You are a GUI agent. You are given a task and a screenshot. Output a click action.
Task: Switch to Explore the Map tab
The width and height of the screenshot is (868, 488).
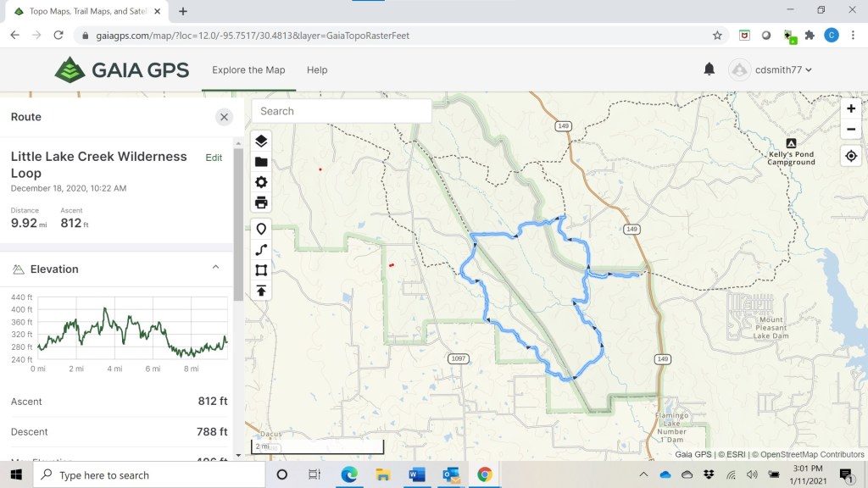(248, 69)
